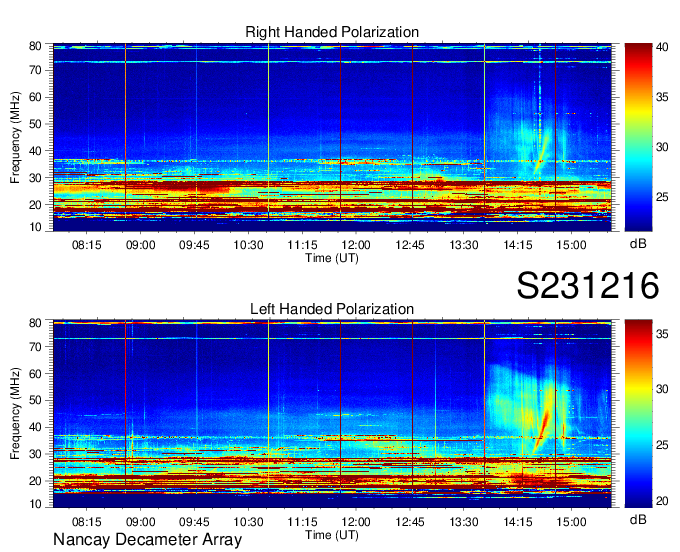Click the bottom plot's color scale bar

pos(638,414)
